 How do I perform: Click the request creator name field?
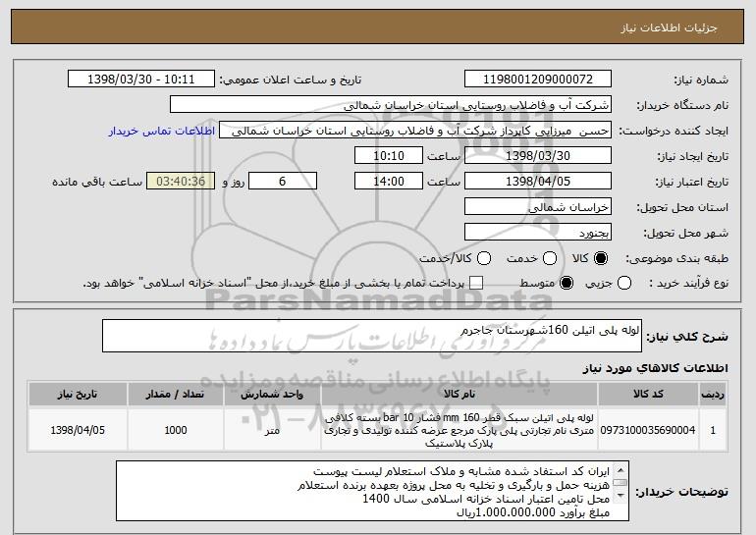[415, 131]
